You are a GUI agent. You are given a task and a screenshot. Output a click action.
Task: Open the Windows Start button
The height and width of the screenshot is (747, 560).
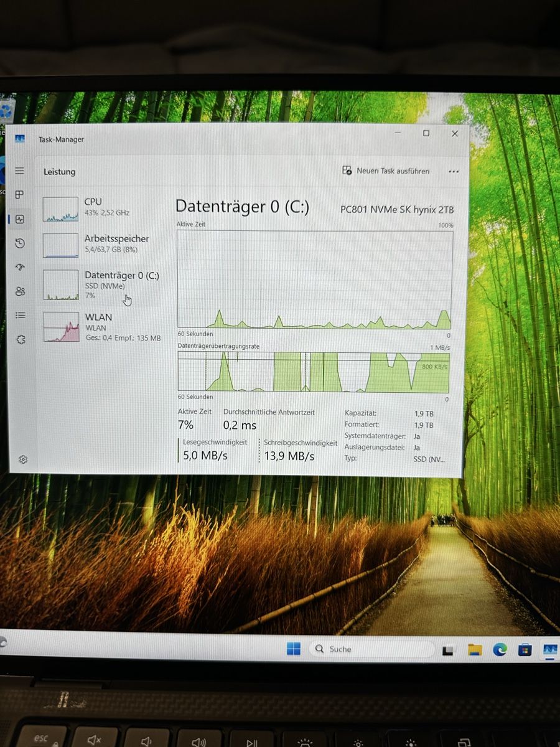tap(294, 649)
